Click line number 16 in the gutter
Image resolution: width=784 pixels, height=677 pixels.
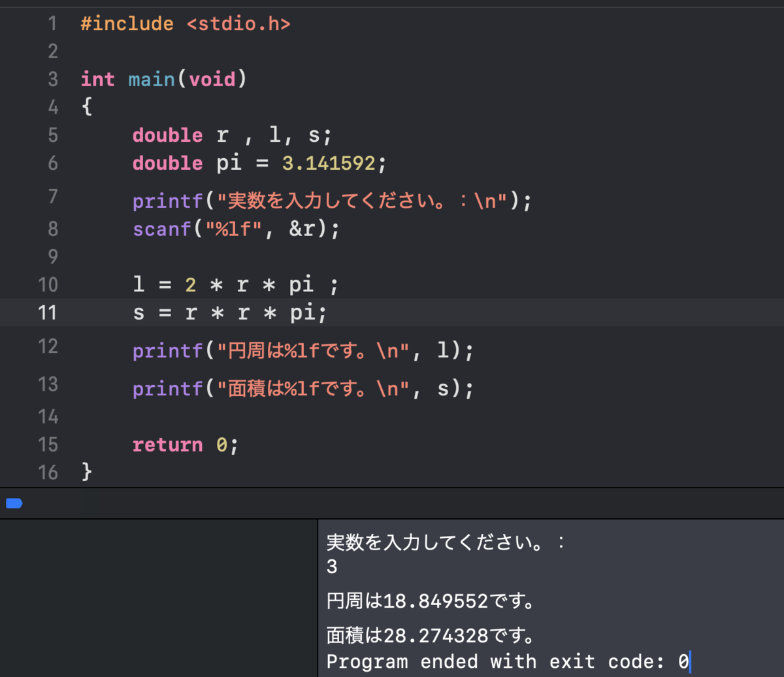[x=48, y=472]
